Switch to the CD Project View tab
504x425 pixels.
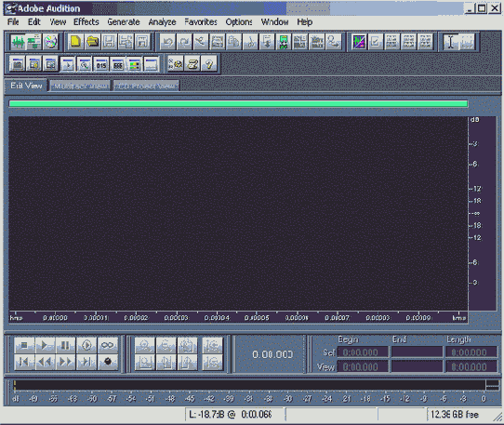[146, 86]
